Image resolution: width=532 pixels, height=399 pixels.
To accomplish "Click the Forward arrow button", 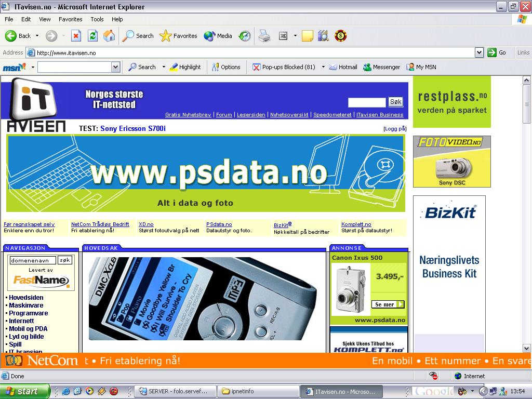I will pos(51,36).
